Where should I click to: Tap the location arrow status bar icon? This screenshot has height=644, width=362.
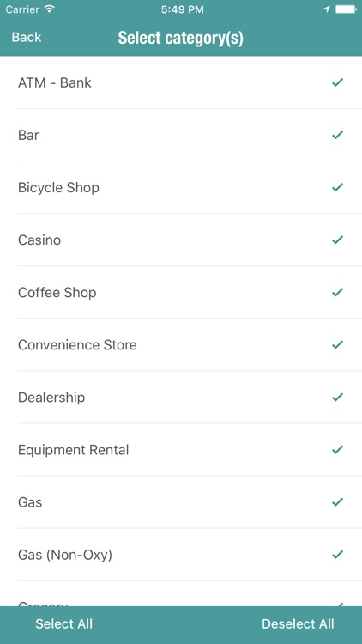[x=327, y=9]
